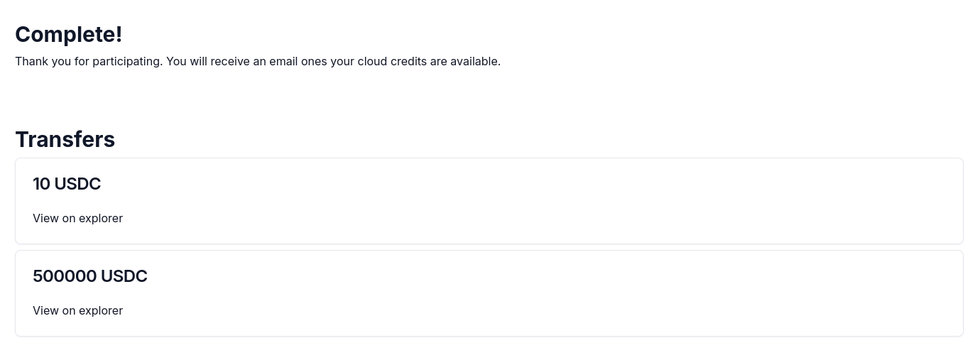The width and height of the screenshot is (980, 343).
Task: Click the word 'View' in the 10 USDC card
Action: tap(45, 218)
